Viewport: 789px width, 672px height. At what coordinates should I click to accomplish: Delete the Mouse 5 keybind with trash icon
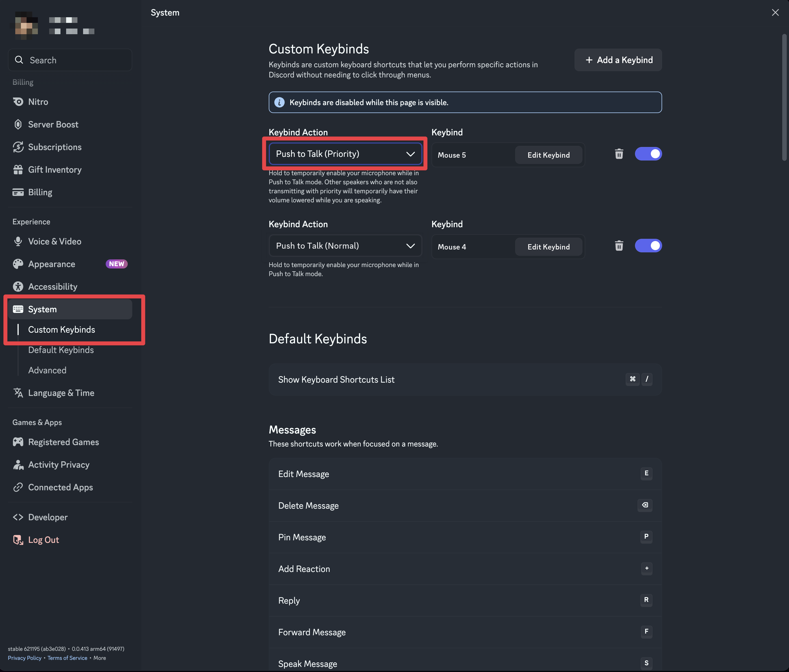pos(619,154)
